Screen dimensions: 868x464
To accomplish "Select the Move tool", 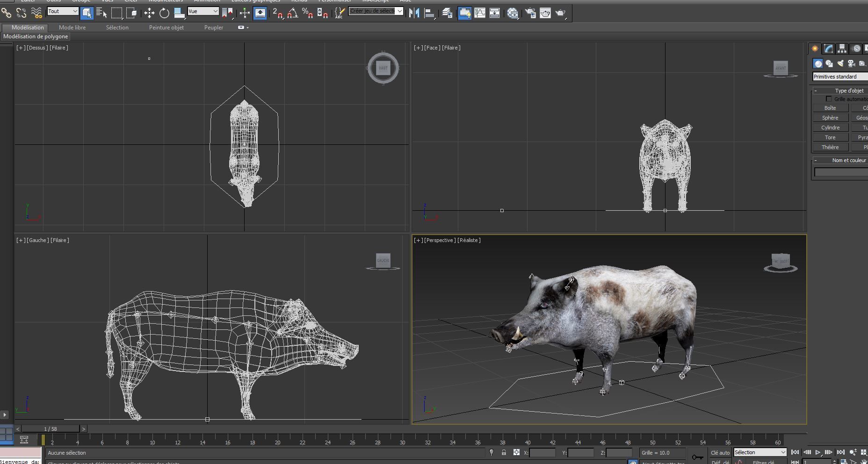I will point(149,13).
